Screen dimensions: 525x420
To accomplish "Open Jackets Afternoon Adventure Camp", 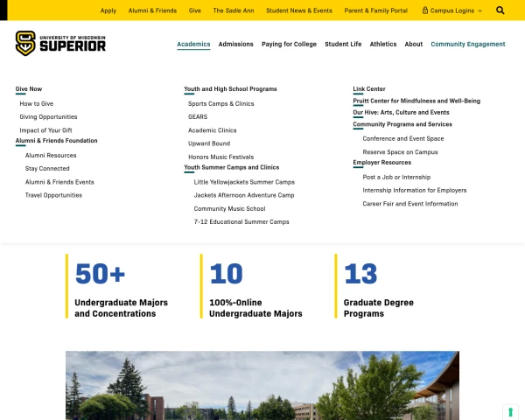I will click(244, 195).
